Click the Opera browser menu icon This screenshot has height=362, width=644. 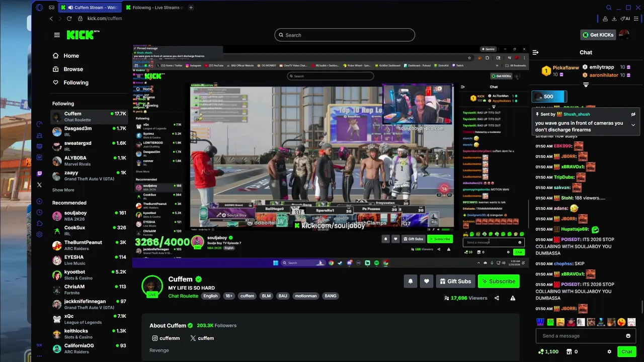click(40, 8)
